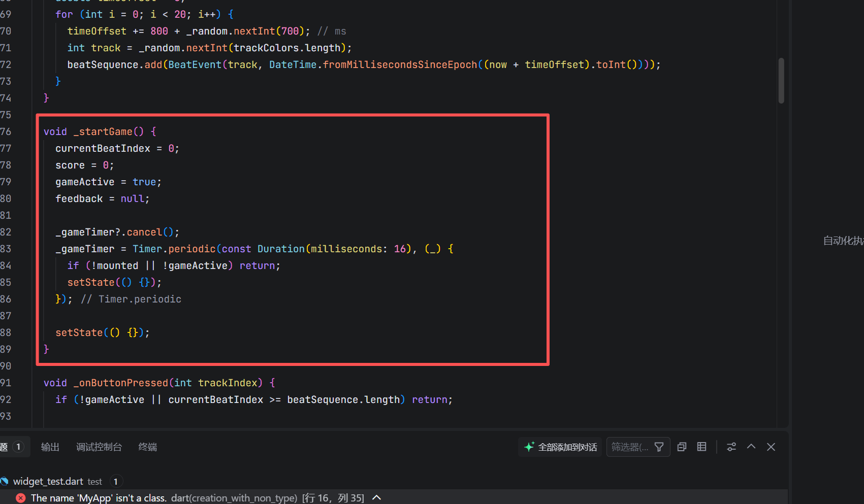Click the problem count badge on widget_test.dart

point(116,481)
